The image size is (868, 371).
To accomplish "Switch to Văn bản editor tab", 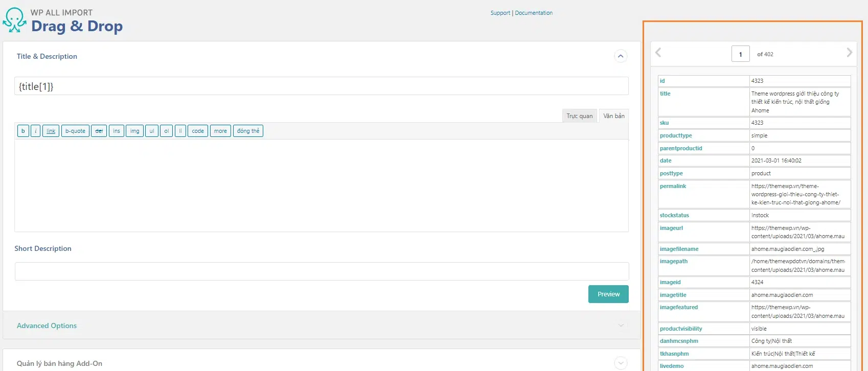I will click(614, 116).
